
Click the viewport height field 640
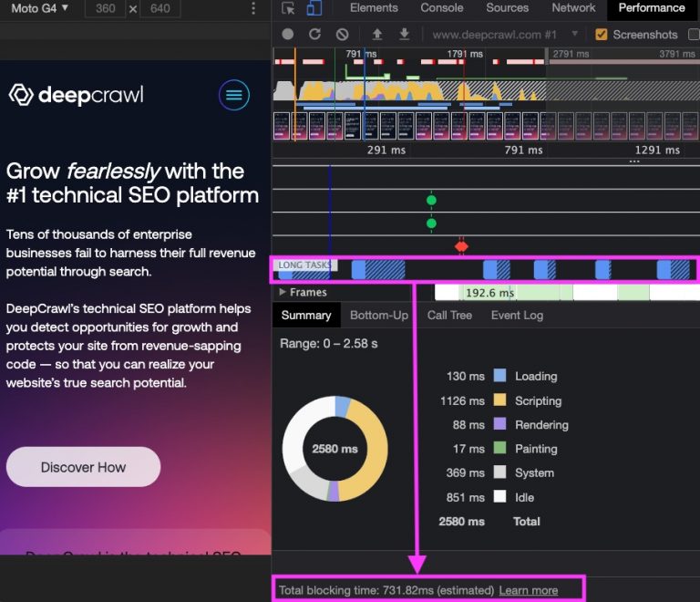(x=160, y=8)
